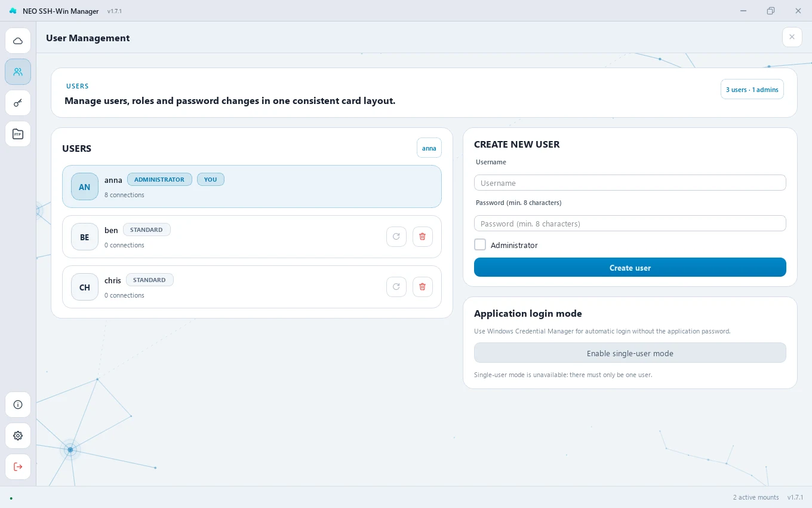Click the 3 users · 1 admins badge
812x508 pixels.
pyautogui.click(x=752, y=89)
